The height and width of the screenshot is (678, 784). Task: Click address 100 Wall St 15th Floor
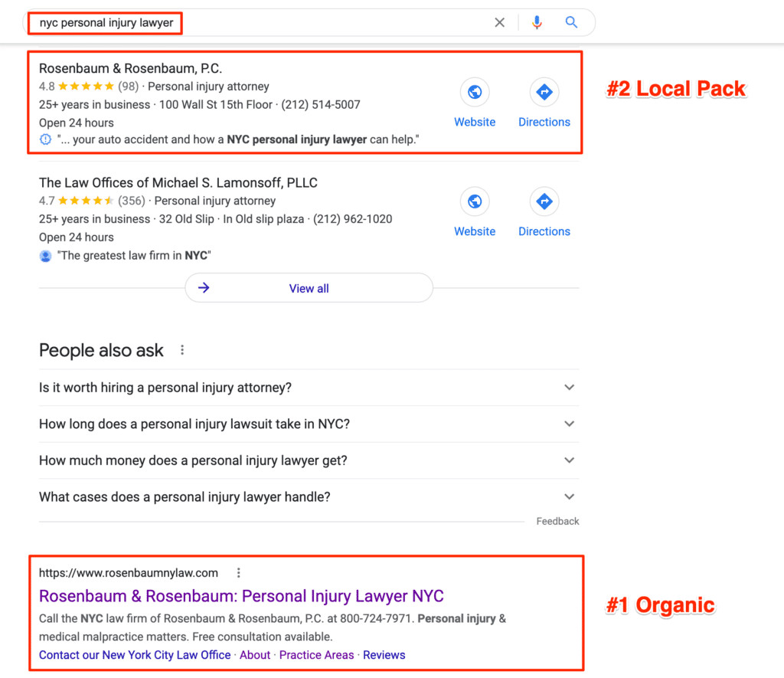click(x=215, y=105)
